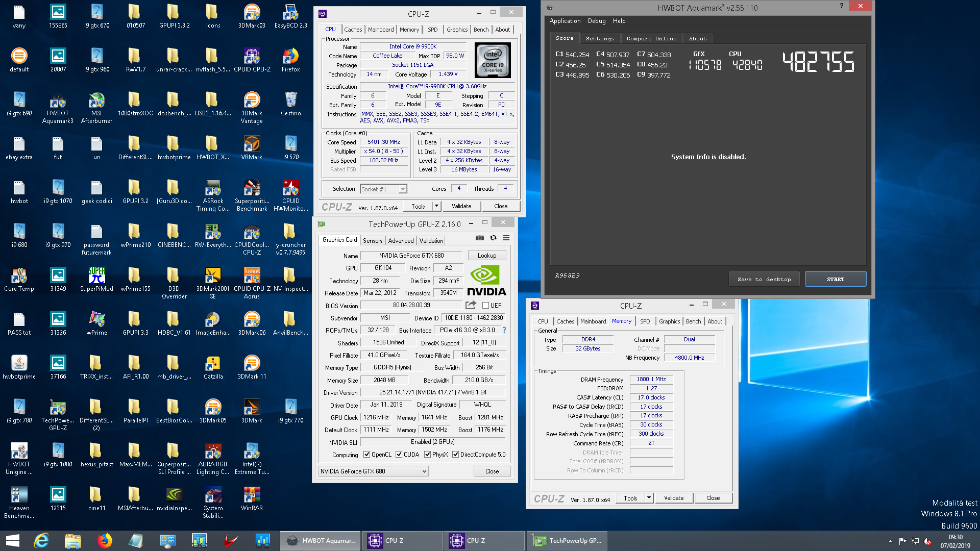Open 3DMark Vantage desktop icon
This screenshot has height=551, width=980.
[252, 109]
